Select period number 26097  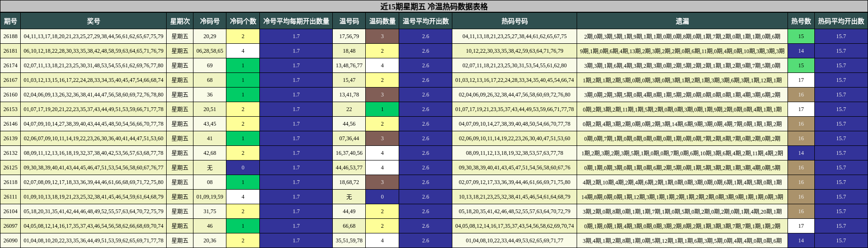click(x=10, y=226)
